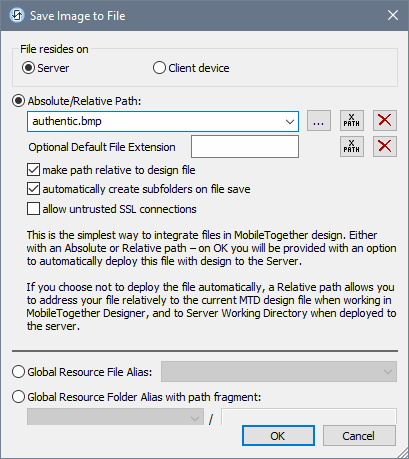
Task: Close the Save Image to File dialog
Action: [393, 15]
